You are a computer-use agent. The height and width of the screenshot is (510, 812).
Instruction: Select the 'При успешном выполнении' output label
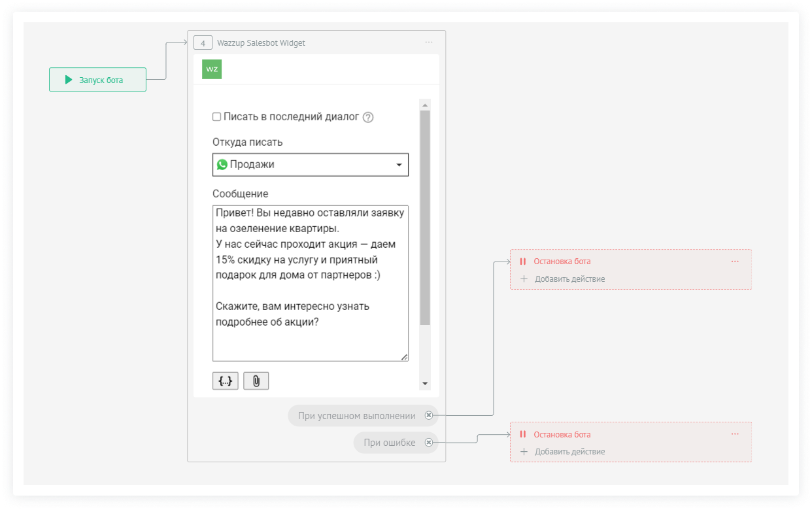356,416
